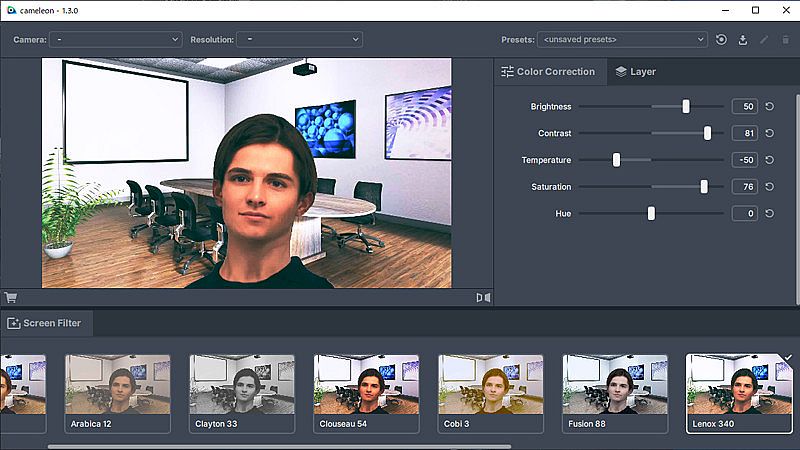Viewport: 800px width, 450px height.
Task: Reset the Contrast value
Action: pyautogui.click(x=769, y=133)
